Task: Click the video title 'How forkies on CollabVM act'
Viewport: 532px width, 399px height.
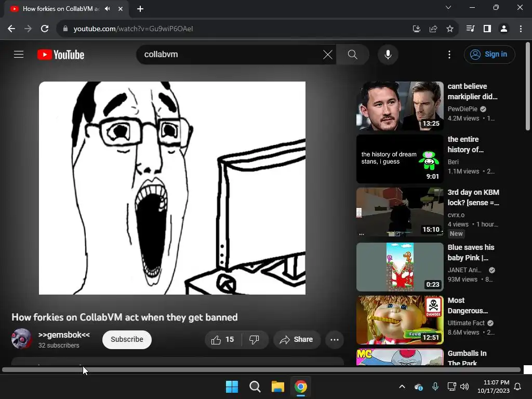Action: pyautogui.click(x=125, y=317)
